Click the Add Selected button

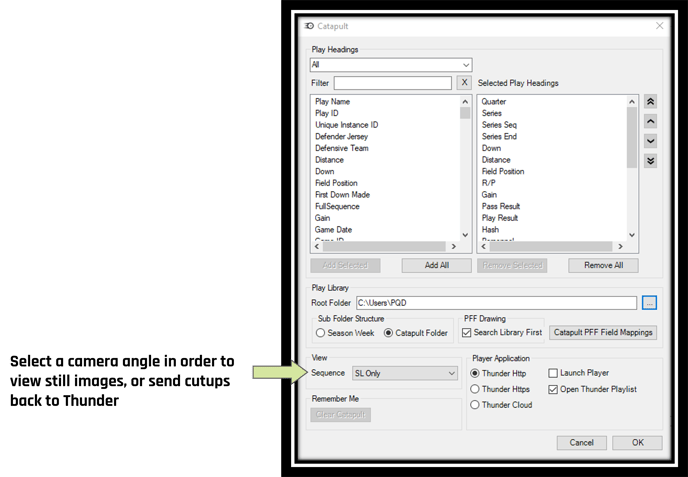click(x=345, y=265)
